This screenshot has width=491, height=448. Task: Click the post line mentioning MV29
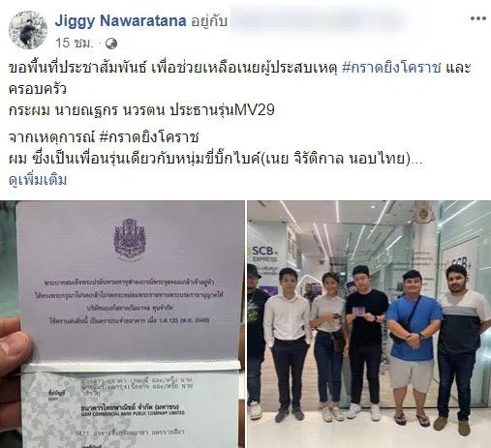pyautogui.click(x=141, y=110)
